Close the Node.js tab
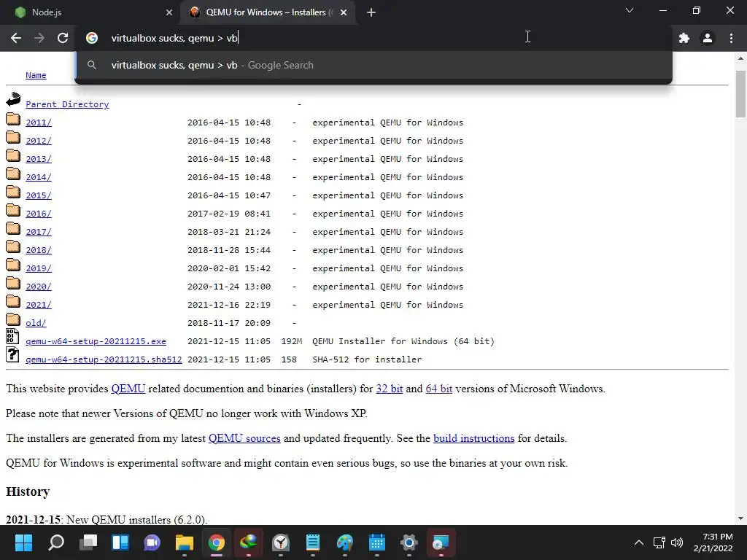 (x=169, y=12)
